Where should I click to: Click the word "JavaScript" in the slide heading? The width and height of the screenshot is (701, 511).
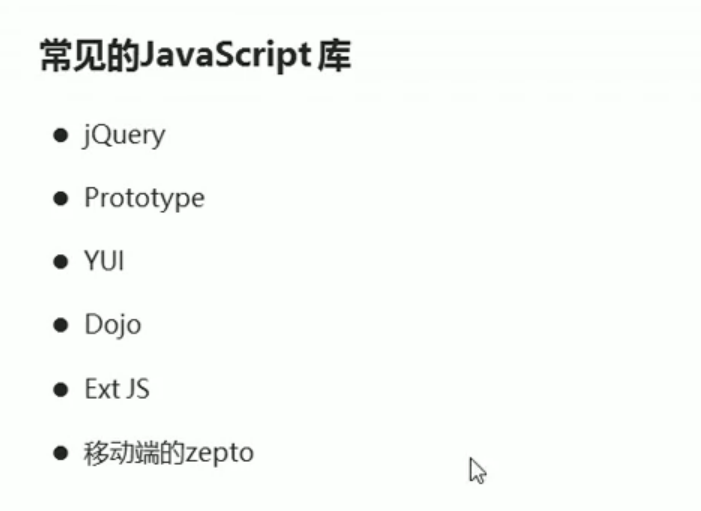pos(226,56)
